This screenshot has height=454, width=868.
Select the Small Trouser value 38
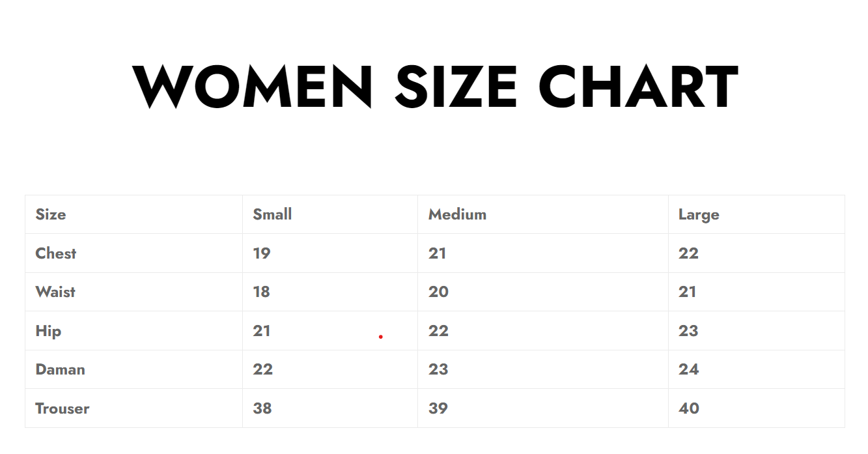(262, 408)
